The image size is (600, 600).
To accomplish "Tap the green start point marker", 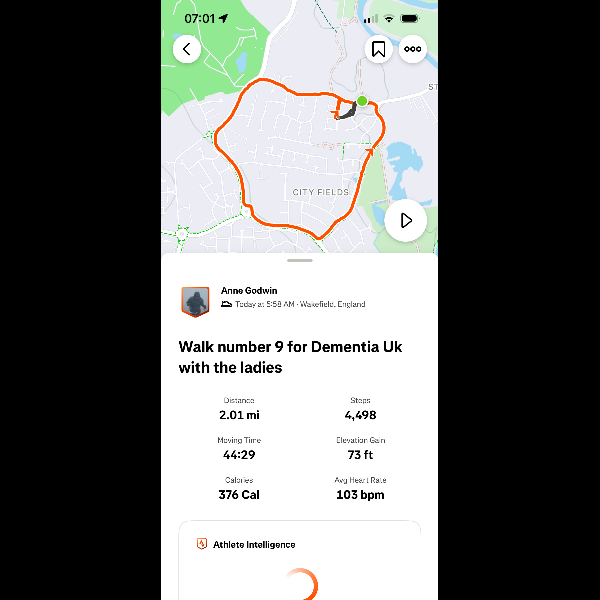I will 362,101.
